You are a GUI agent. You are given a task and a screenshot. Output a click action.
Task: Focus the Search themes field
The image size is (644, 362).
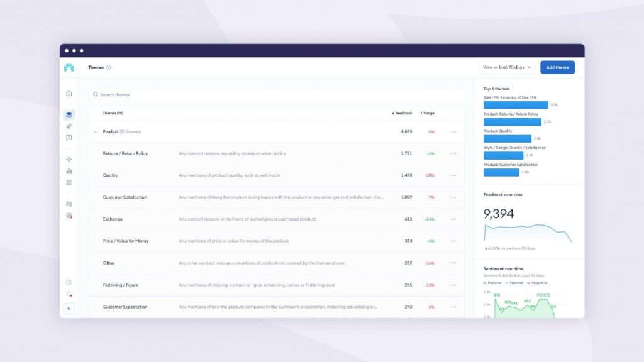[276, 94]
